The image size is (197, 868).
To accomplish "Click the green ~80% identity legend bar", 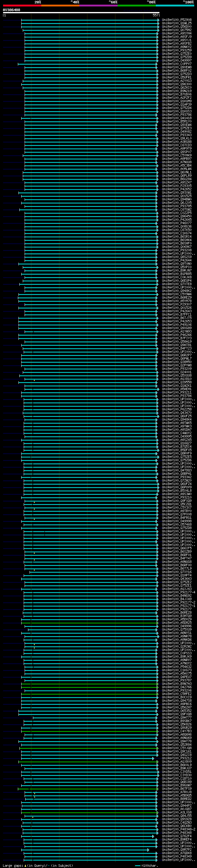I will (136, 6).
